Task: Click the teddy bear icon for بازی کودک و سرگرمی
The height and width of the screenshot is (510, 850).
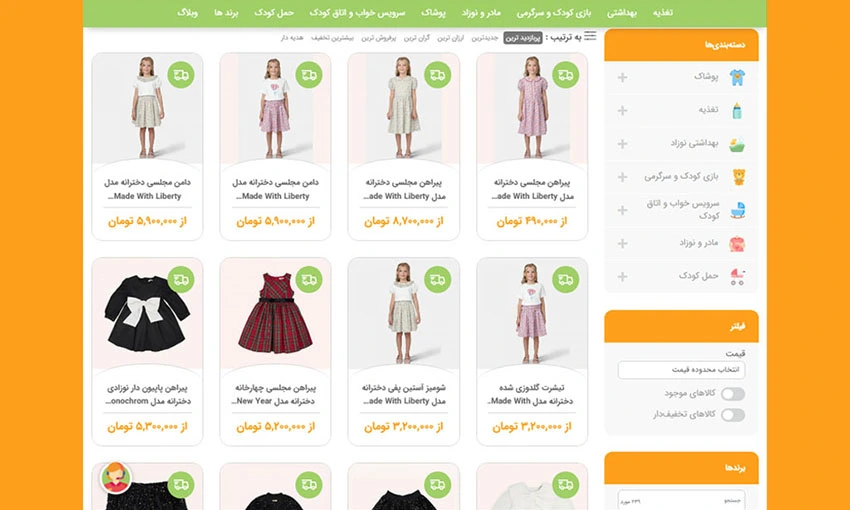Action: pos(737,177)
